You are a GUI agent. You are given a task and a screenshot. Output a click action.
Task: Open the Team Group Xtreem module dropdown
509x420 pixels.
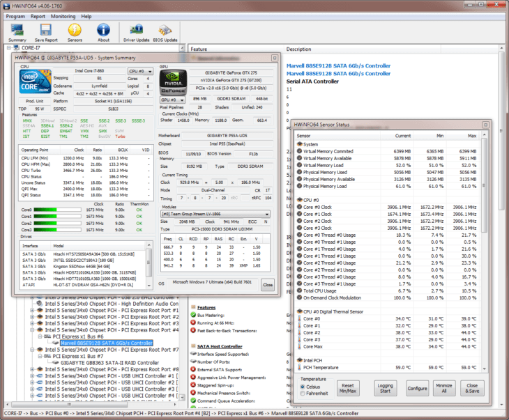pyautogui.click(x=215, y=214)
